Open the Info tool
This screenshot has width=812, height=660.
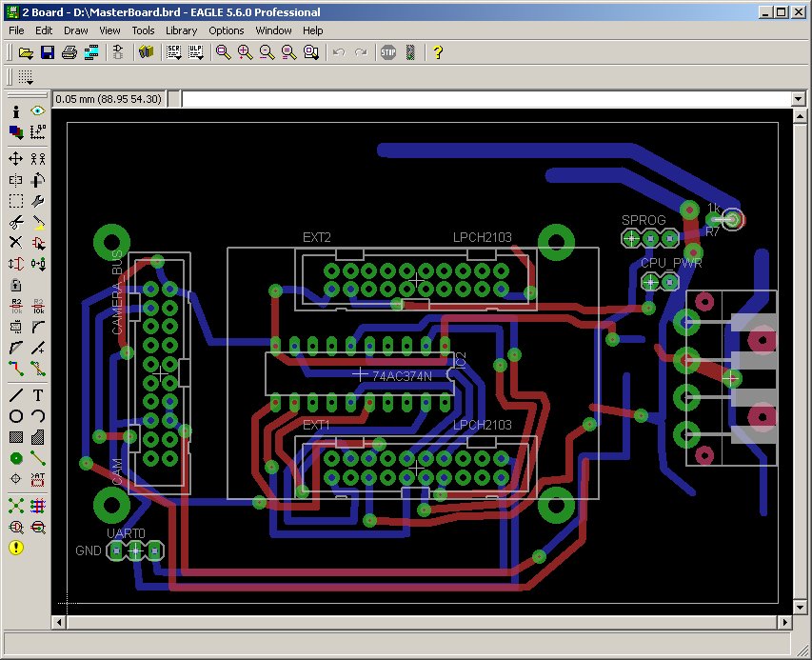[16, 111]
